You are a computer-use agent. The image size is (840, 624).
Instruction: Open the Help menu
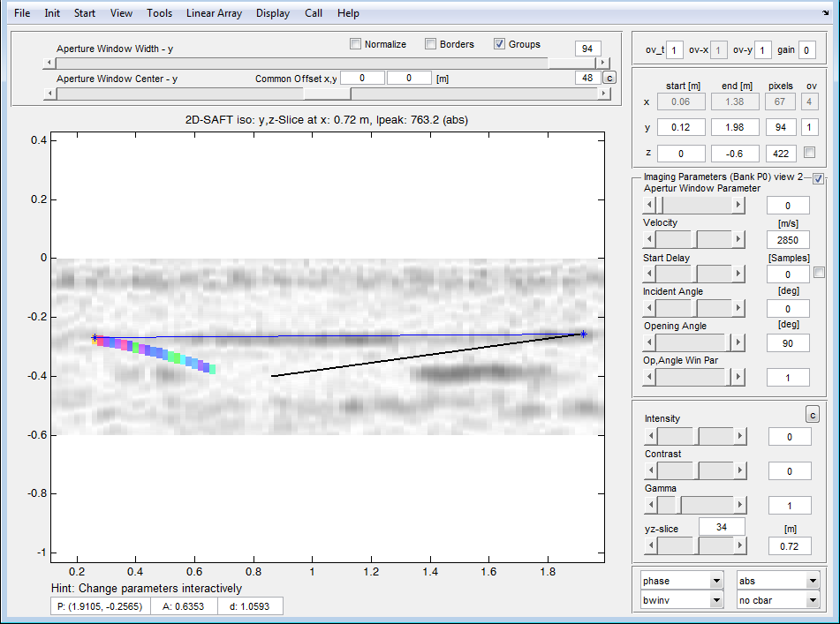(x=348, y=13)
